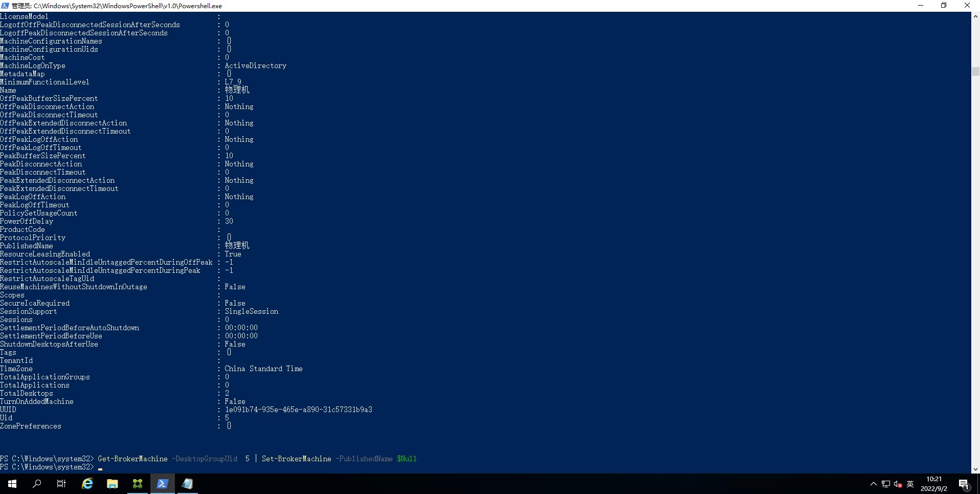This screenshot has width=980, height=494.
Task: Click the ReuseMachinesWithoutShutdownInOutage label
Action: click(x=74, y=287)
